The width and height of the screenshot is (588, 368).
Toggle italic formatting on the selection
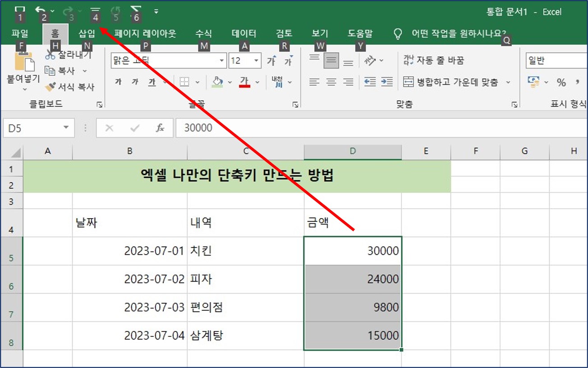(134, 82)
